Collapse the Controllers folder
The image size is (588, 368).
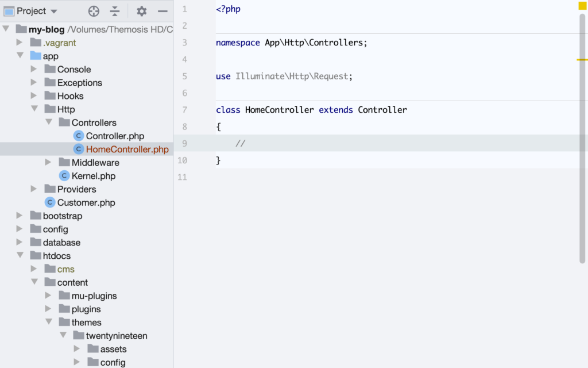click(x=49, y=122)
